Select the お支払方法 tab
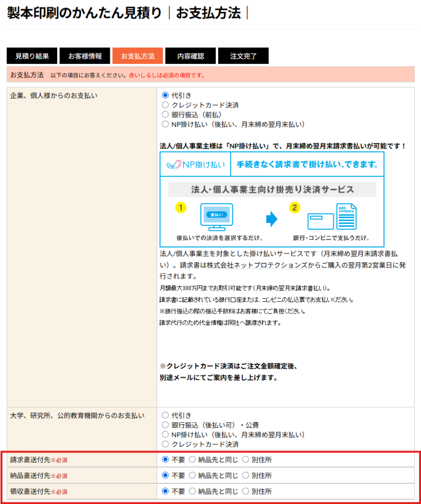 coord(138,56)
